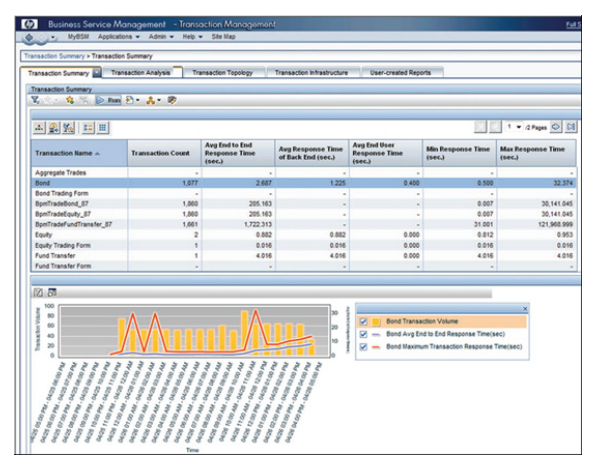The width and height of the screenshot is (597, 464).
Task: Uncheck Bond Maximum Transaction Response Time checkbox
Action: tap(363, 347)
